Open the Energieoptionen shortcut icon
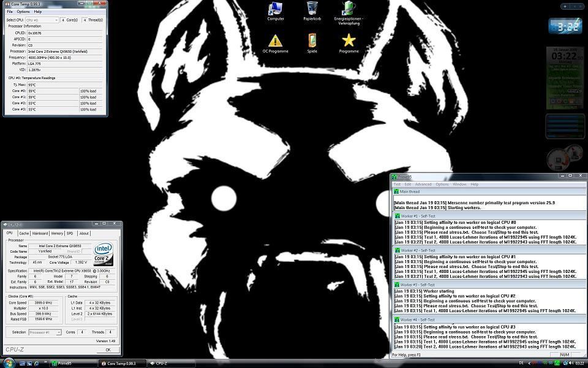Screen dimensions: 588x368 349,13
